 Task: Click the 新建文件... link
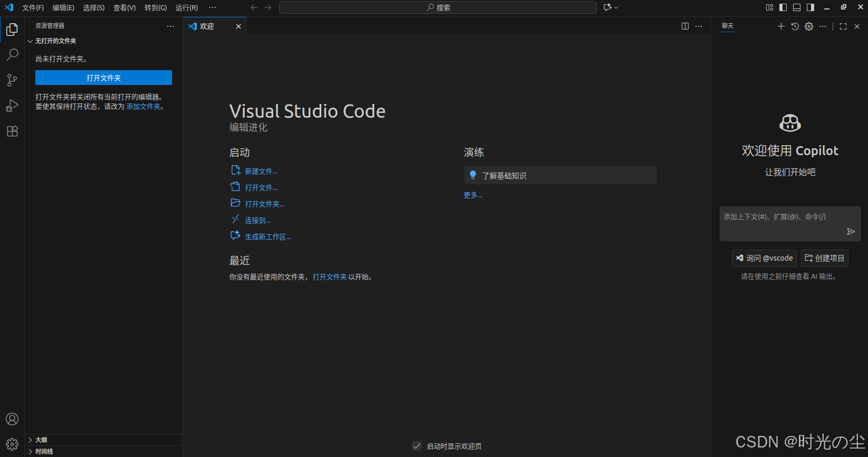click(x=261, y=172)
